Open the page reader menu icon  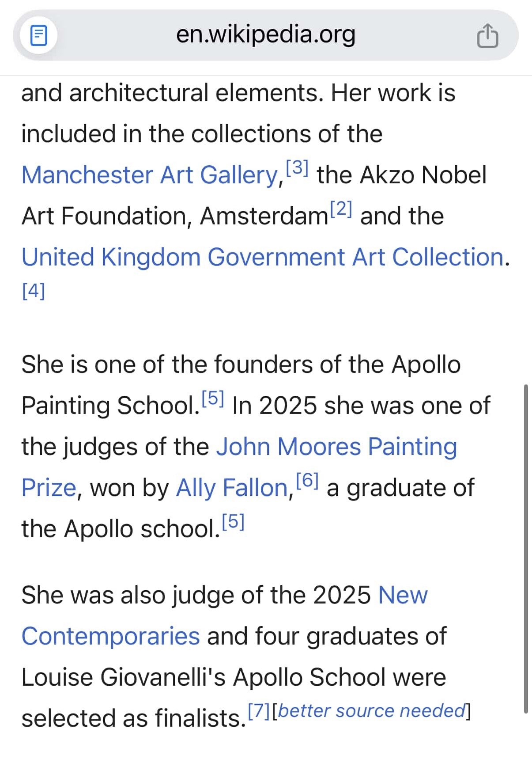[x=39, y=35]
